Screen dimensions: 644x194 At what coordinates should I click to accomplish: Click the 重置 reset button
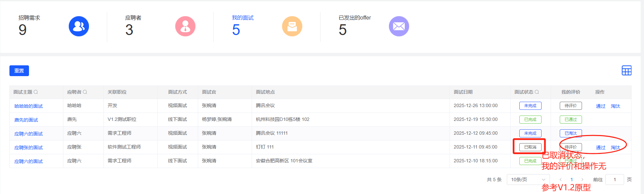pyautogui.click(x=19, y=71)
